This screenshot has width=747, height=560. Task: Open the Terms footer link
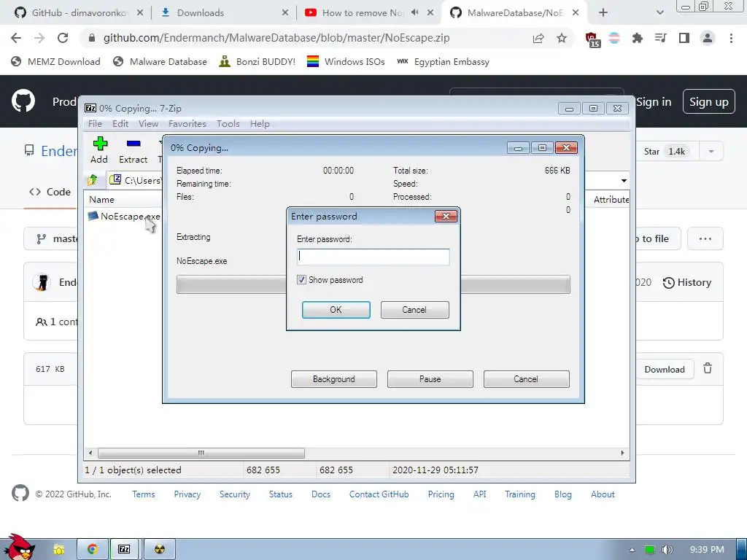pos(144,494)
